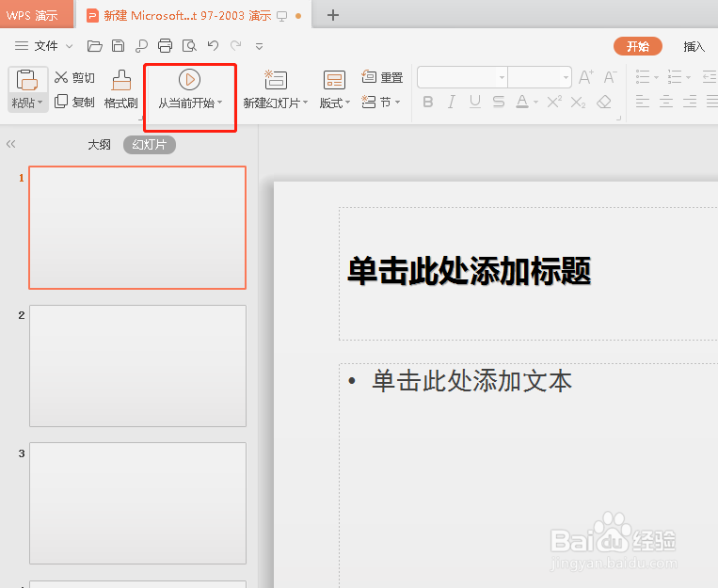This screenshot has height=588, width=718.
Task: Click the print icon
Action: pos(165,46)
